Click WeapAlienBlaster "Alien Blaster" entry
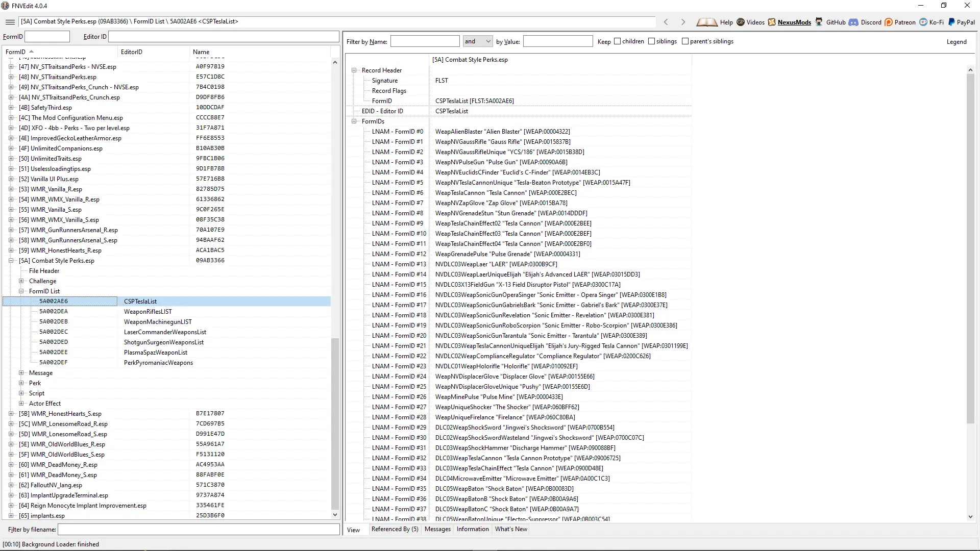 502,132
